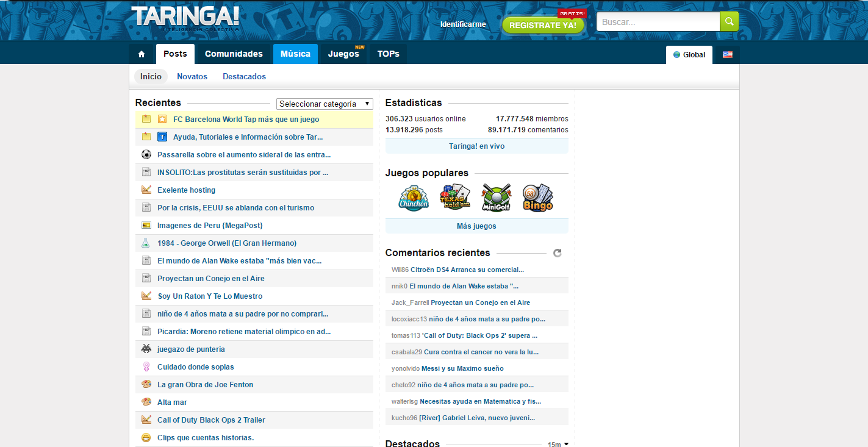
Task: Click the flask icon beside 1984 George Orwell
Action: [x=146, y=243]
